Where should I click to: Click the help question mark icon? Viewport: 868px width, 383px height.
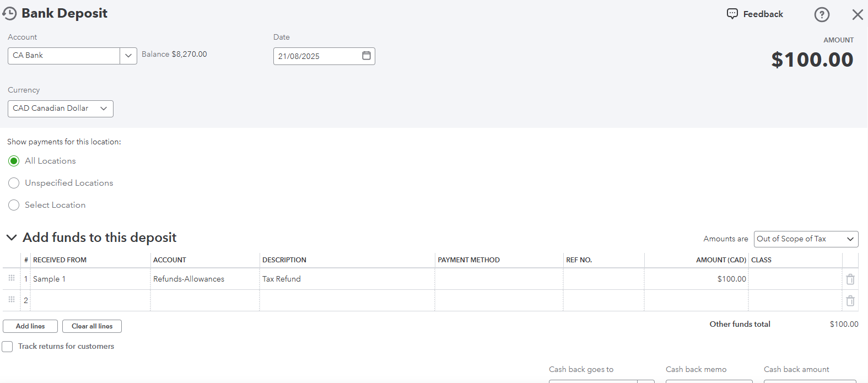(x=821, y=15)
